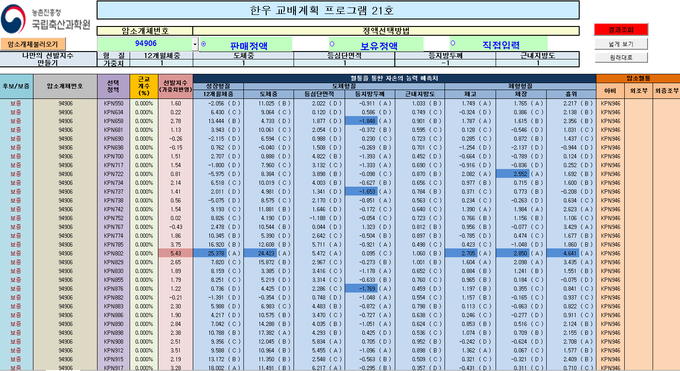Open the cow ID dropdown arrow beside 94906
The height and width of the screenshot is (371, 680).
tap(195, 44)
